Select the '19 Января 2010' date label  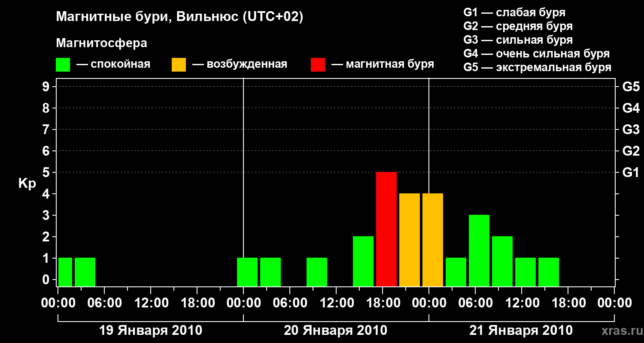151,331
